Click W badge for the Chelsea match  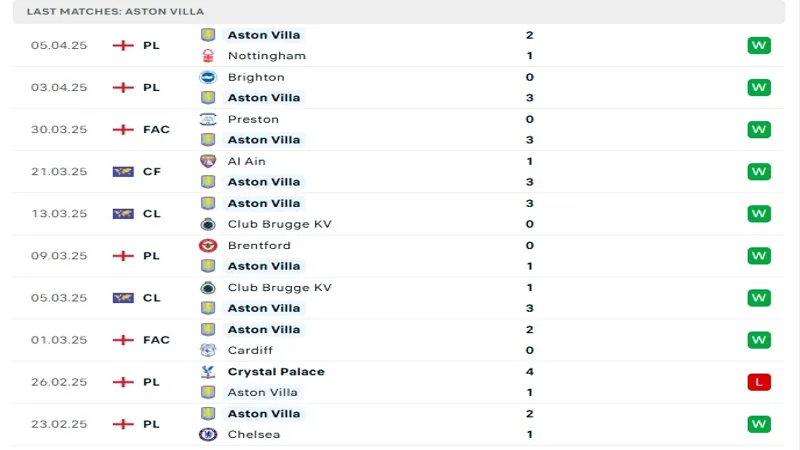coord(759,424)
